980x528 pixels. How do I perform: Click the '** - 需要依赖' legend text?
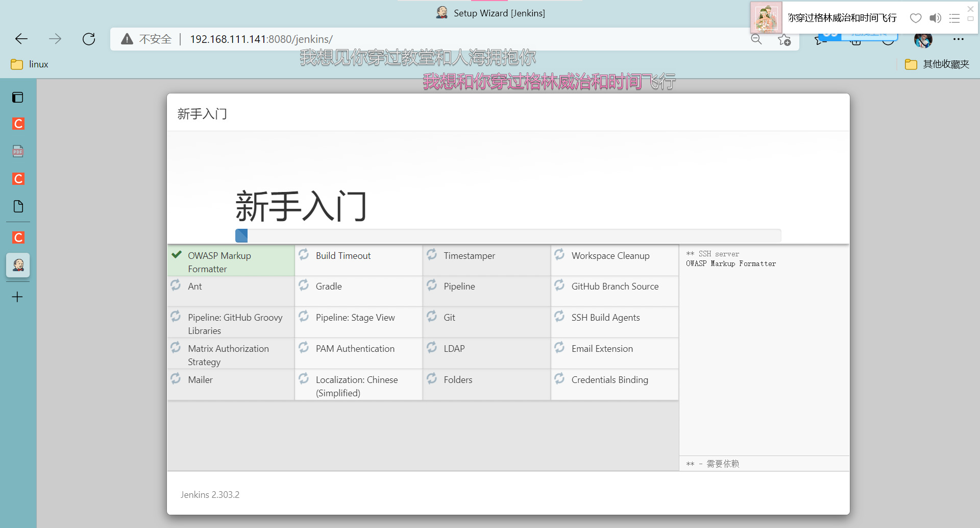point(713,464)
